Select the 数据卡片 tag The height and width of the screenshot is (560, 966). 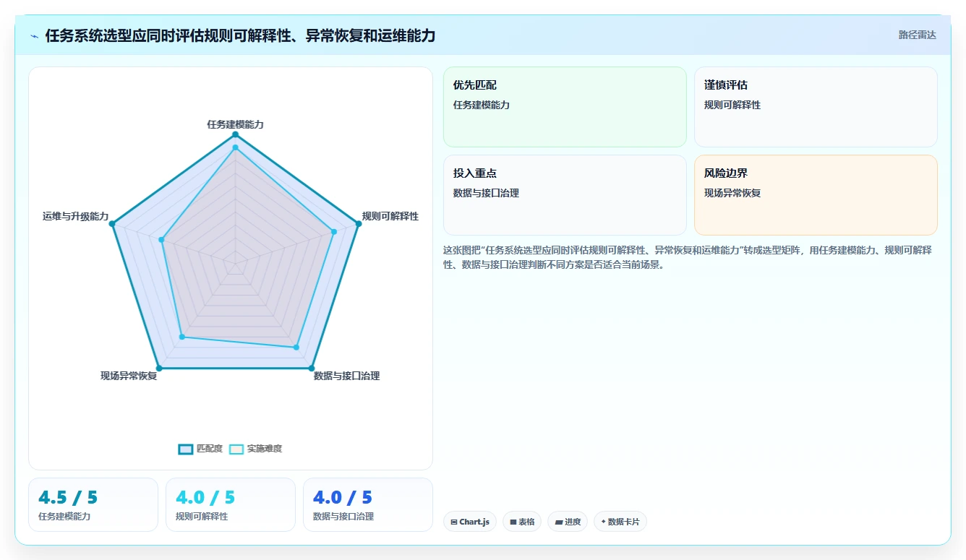click(620, 522)
